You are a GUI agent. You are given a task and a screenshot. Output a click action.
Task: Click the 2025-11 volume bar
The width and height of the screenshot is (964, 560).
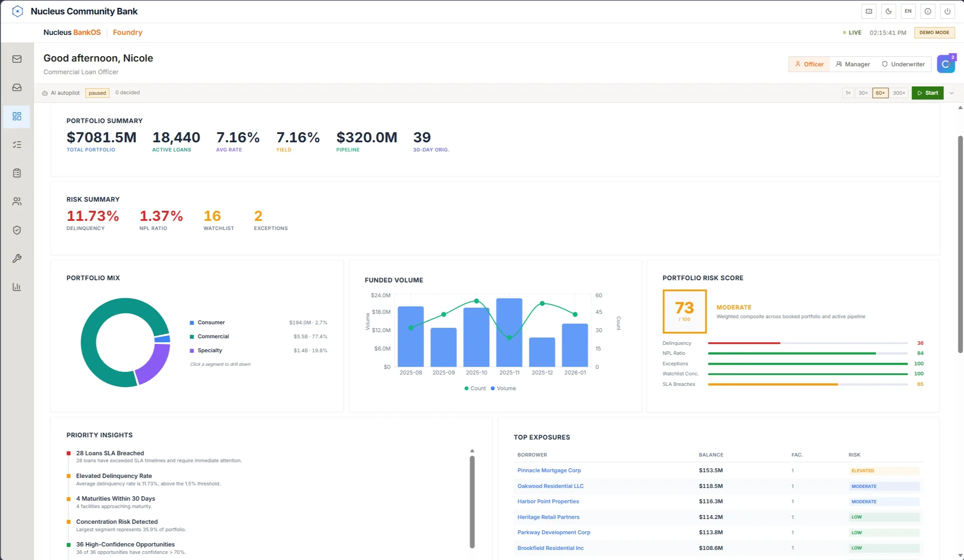tap(509, 333)
